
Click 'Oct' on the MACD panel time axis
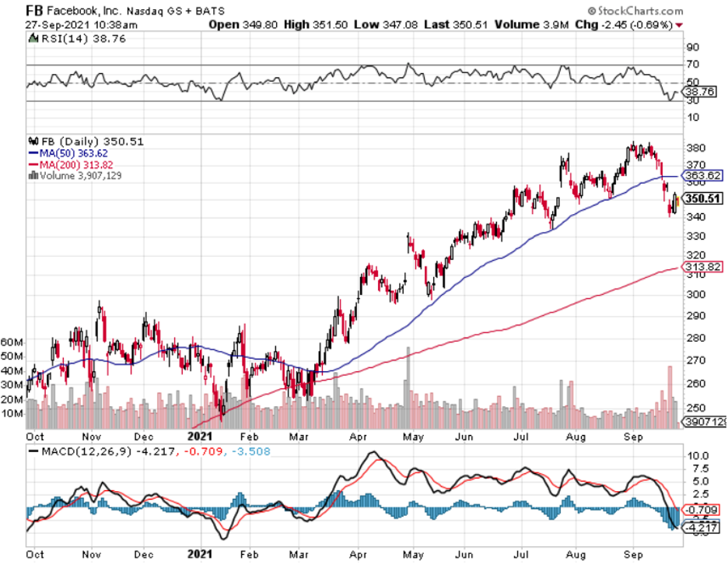pyautogui.click(x=35, y=555)
